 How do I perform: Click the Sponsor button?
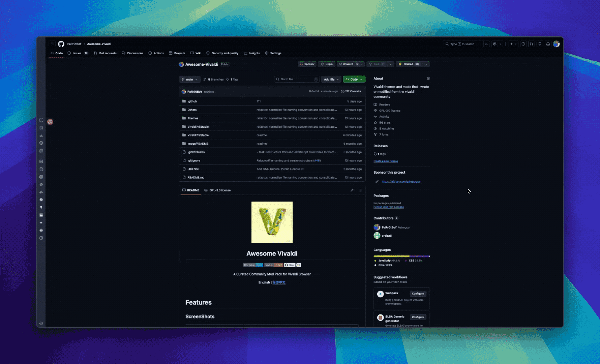click(307, 64)
